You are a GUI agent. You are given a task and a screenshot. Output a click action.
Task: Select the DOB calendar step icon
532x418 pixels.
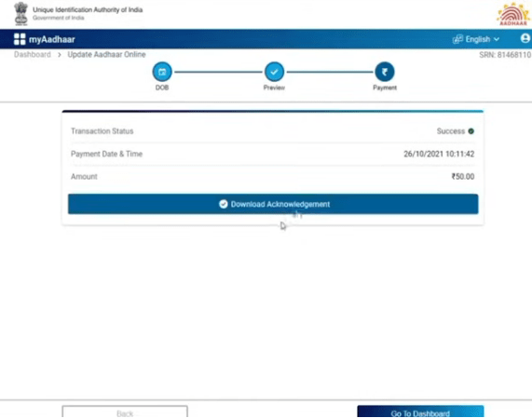click(x=162, y=72)
